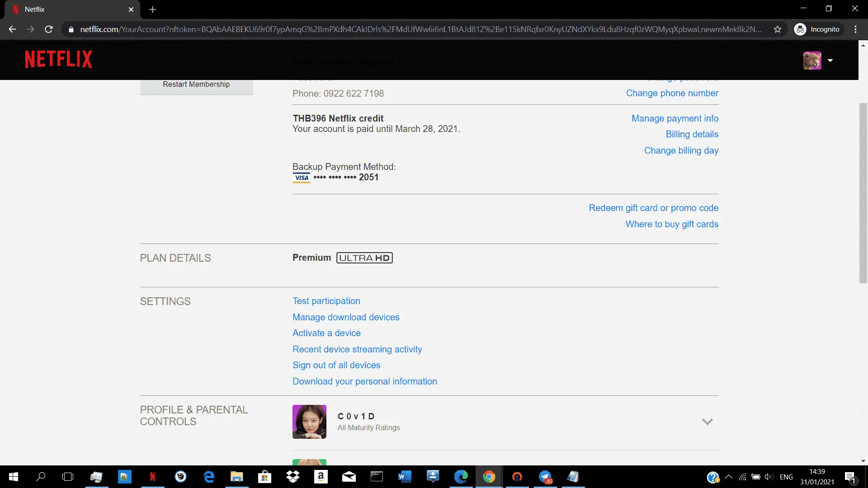The height and width of the screenshot is (488, 868).
Task: Open File Explorer from the taskbar
Action: [236, 477]
